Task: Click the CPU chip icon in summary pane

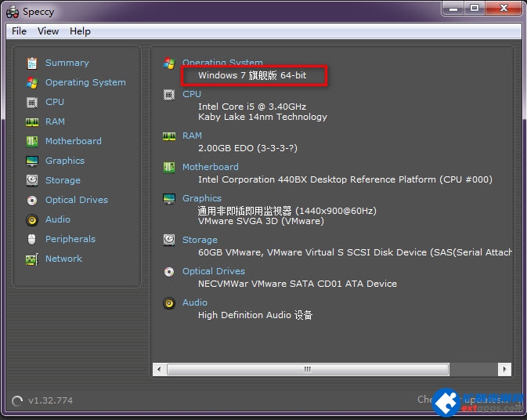Action: tap(169, 95)
